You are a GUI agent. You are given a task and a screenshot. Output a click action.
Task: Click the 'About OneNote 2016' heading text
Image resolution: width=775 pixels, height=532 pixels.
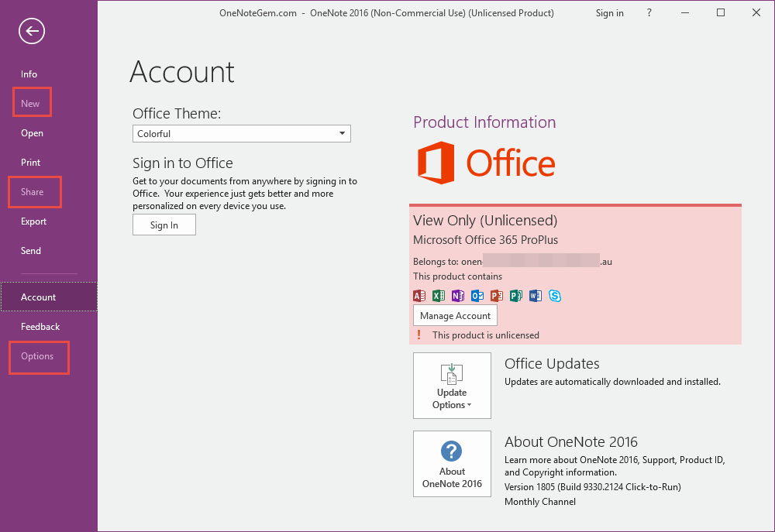[571, 441]
